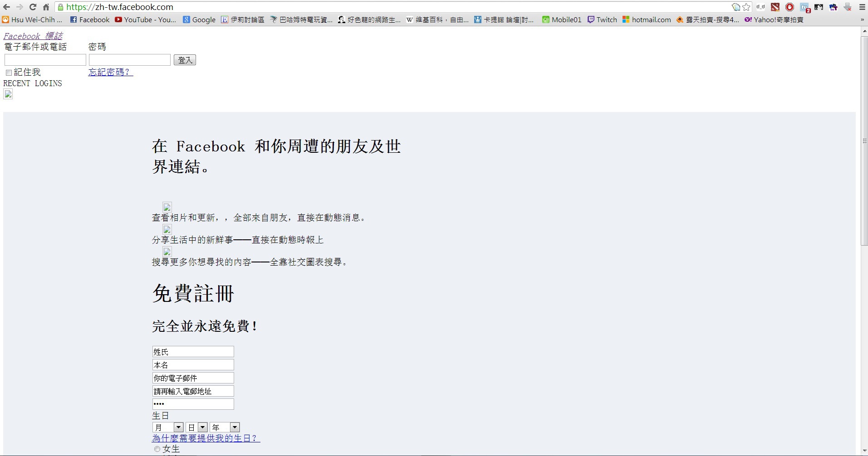
Task: Click the page translate icon in address bar
Action: coord(736,7)
